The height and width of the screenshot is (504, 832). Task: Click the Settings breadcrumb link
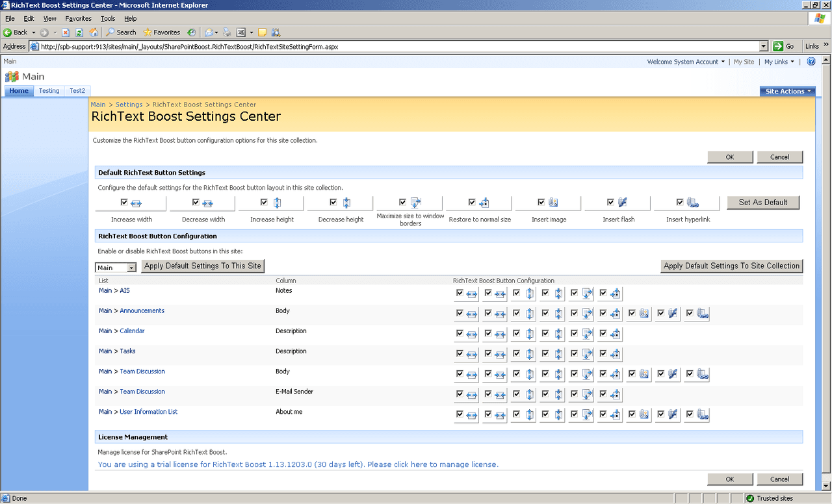click(129, 105)
